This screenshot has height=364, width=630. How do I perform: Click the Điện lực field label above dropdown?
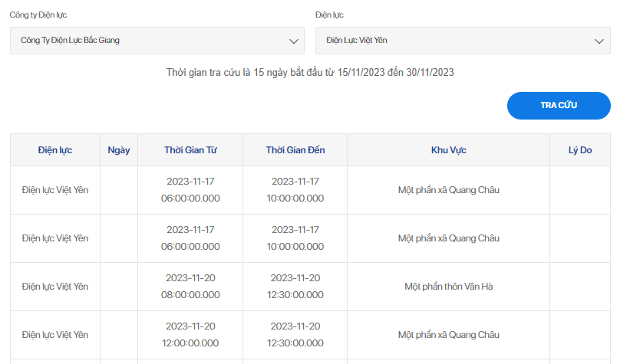[329, 15]
